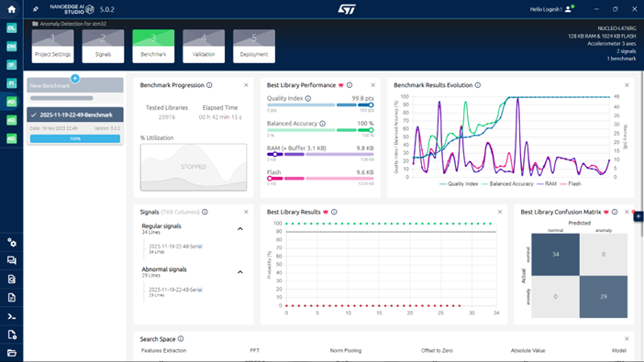Screen dimensions: 644x362
Task: Click the blue plus New Benchmark icon
Action: tap(74, 78)
